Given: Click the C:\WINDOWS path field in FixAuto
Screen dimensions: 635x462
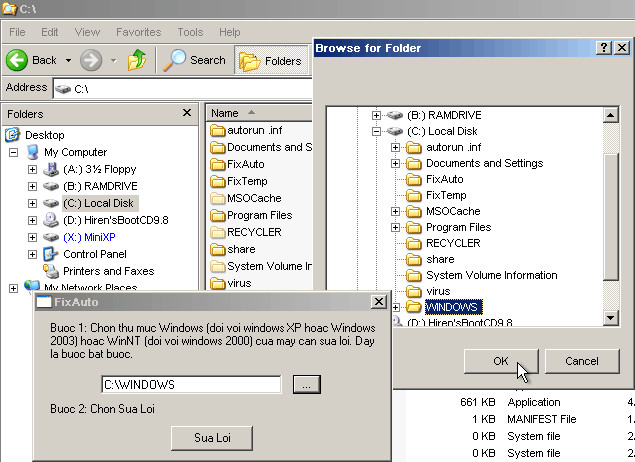Looking at the screenshot, I should click(x=191, y=384).
